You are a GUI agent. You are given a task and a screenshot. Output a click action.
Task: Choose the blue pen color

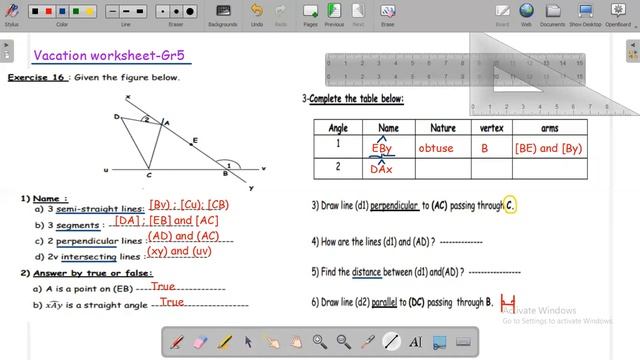tap(62, 11)
